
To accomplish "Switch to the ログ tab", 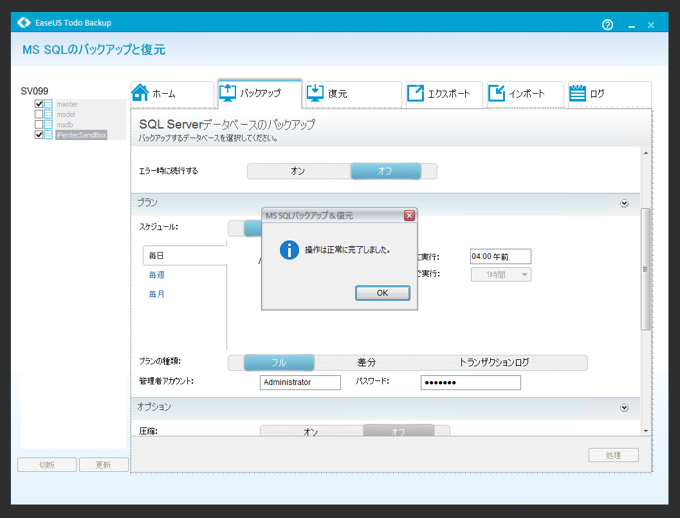I will point(609,94).
